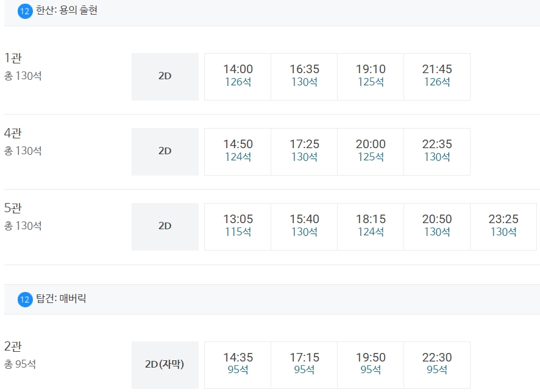Choose the 19:10 showtime with 125 seats
Viewport: 540px width, 392px height.
tap(371, 77)
